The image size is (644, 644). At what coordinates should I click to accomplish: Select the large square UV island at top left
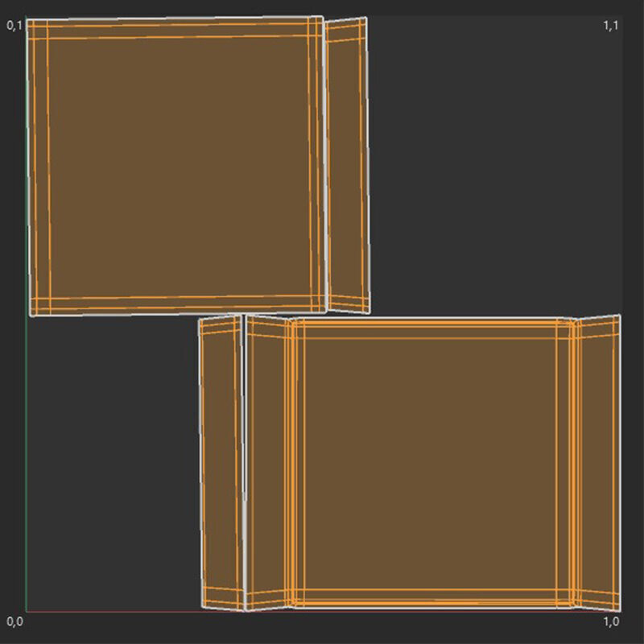point(176,167)
